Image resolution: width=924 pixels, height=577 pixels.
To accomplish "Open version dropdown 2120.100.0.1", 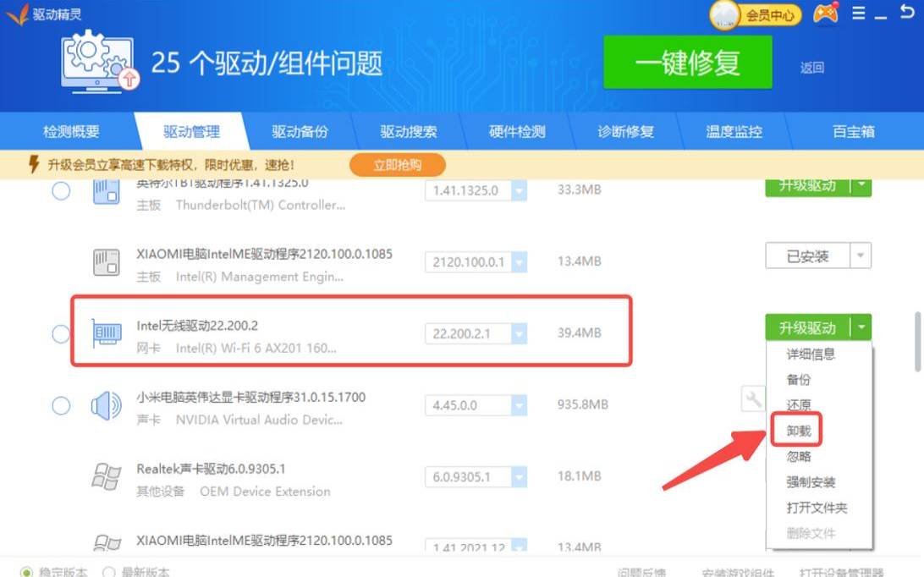I will (x=520, y=262).
